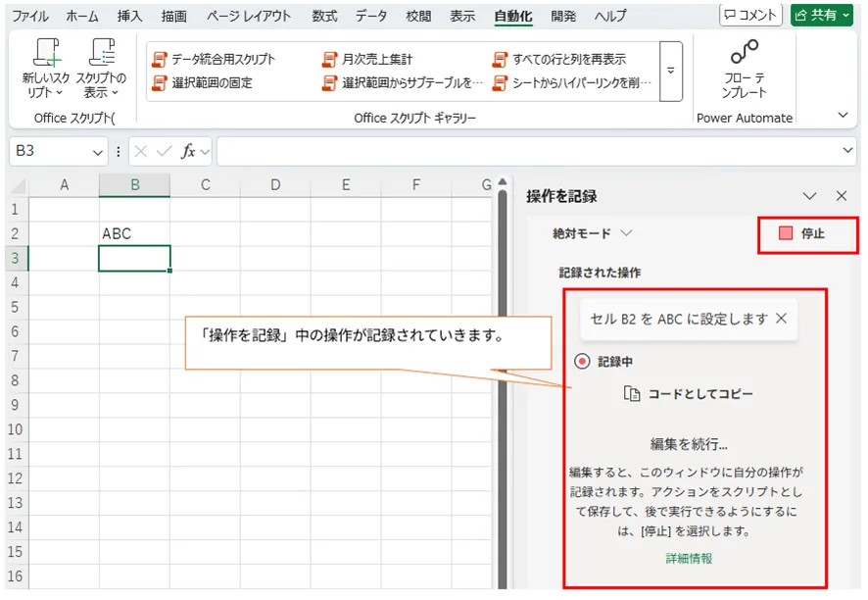Open the 表示 ribbon tab

[461, 16]
